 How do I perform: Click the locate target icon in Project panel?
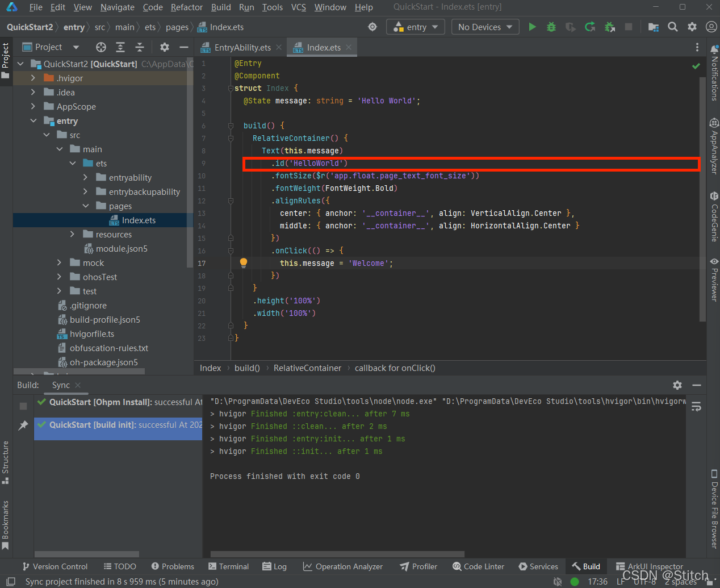click(x=101, y=47)
